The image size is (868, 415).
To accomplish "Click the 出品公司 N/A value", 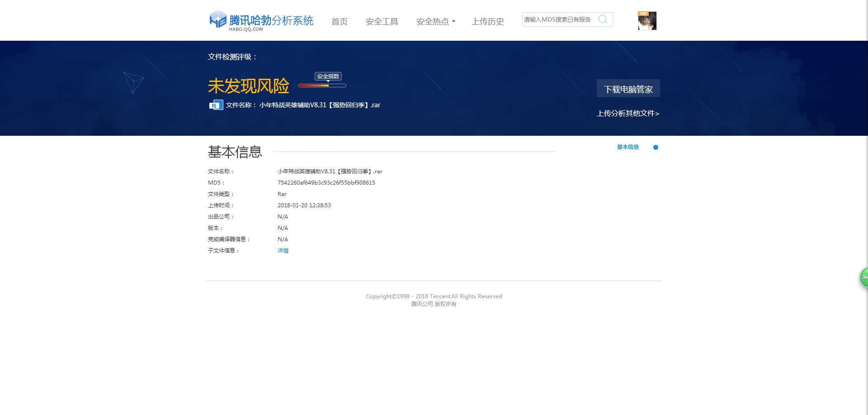I will pyautogui.click(x=283, y=217).
